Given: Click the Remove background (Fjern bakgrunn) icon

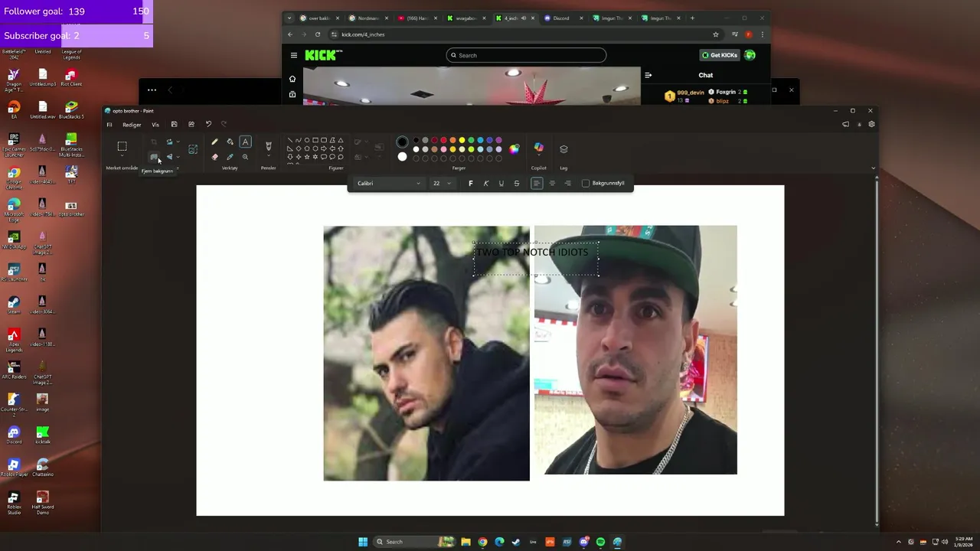Looking at the screenshot, I should [154, 157].
